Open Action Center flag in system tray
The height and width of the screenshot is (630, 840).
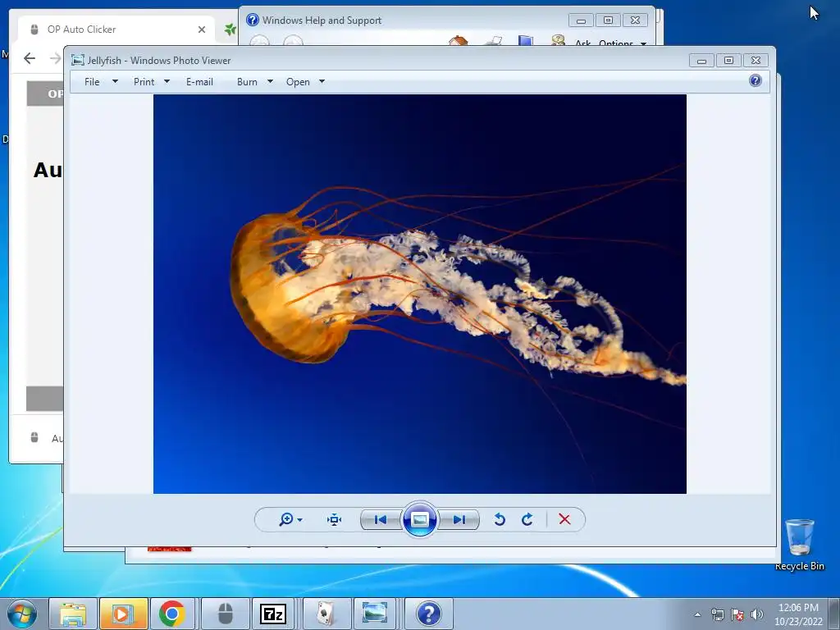737,614
